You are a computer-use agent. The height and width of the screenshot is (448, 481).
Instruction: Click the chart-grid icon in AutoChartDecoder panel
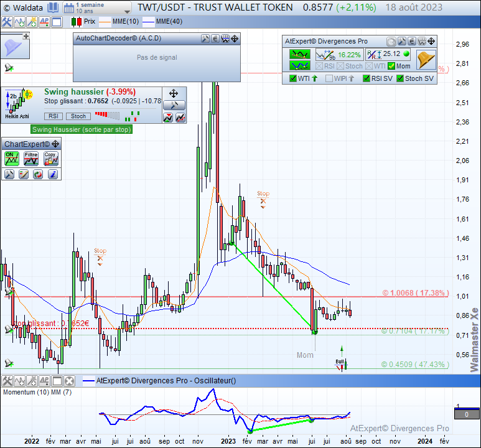[x=225, y=39]
